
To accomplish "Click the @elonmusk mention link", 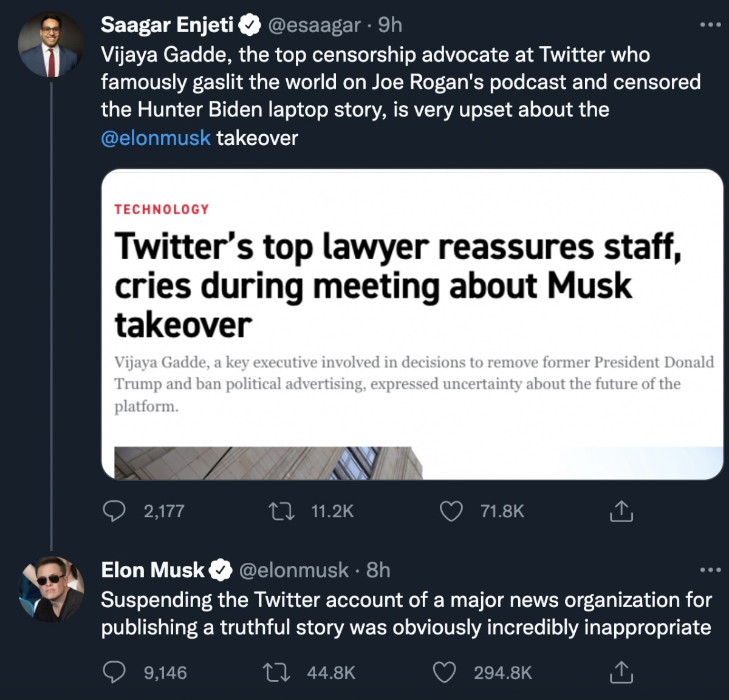I will (x=156, y=138).
